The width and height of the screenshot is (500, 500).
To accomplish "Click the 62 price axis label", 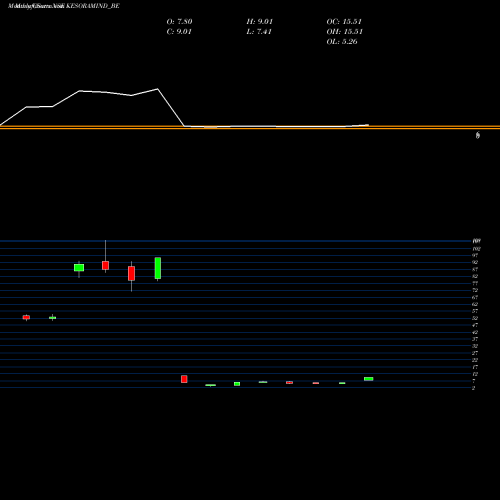I will click(x=475, y=304).
